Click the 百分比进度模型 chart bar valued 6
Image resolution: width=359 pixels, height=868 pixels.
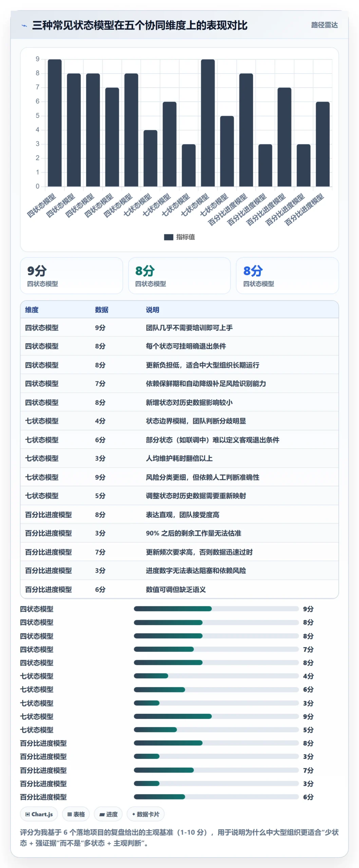click(323, 144)
